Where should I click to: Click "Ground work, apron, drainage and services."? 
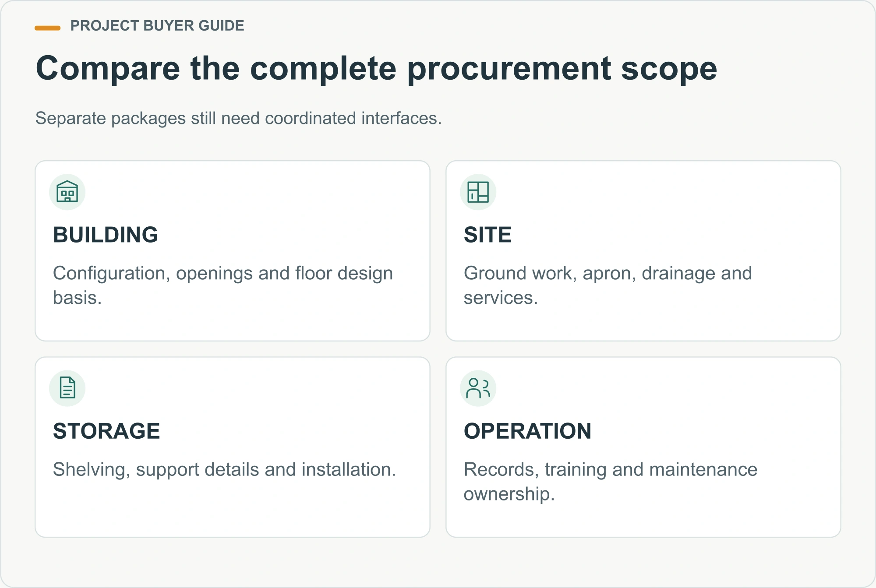608,285
